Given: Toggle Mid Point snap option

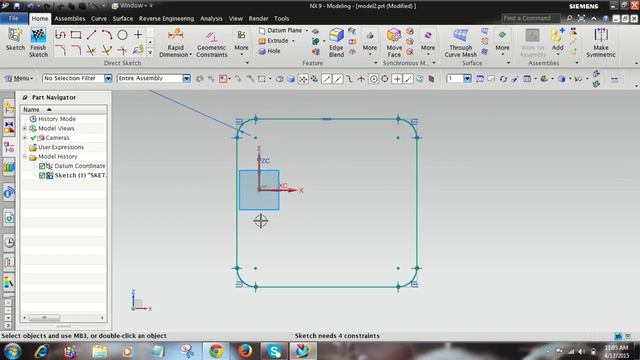Looking at the screenshot, I should pos(338,79).
